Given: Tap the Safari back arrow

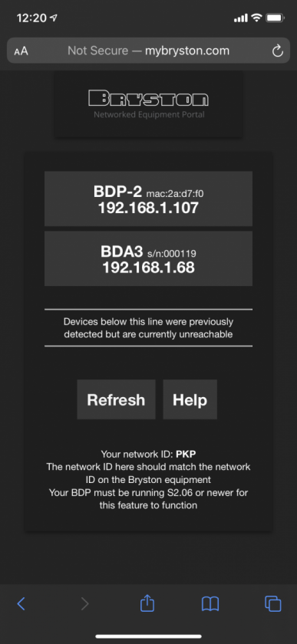Looking at the screenshot, I should tap(21, 603).
